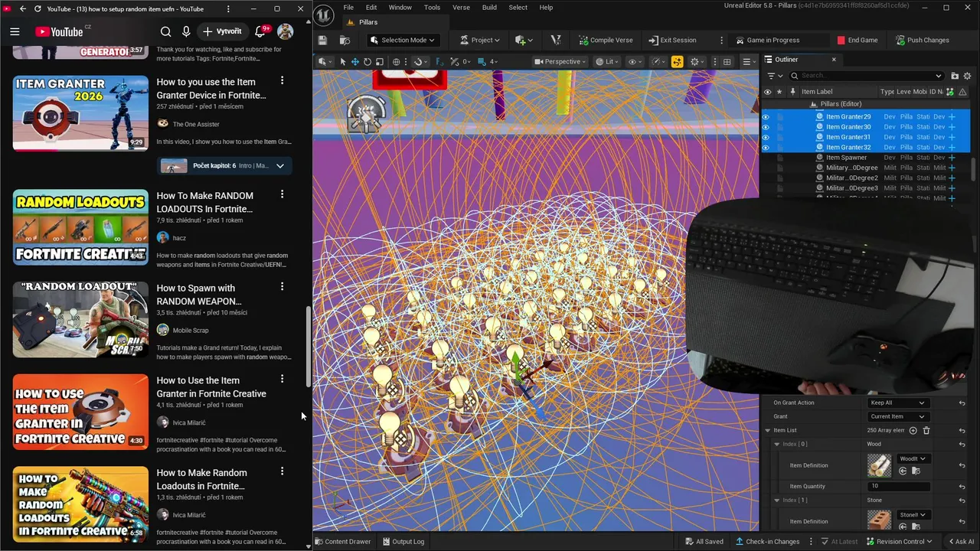
Task: Open the Content Drawer
Action: 343,541
